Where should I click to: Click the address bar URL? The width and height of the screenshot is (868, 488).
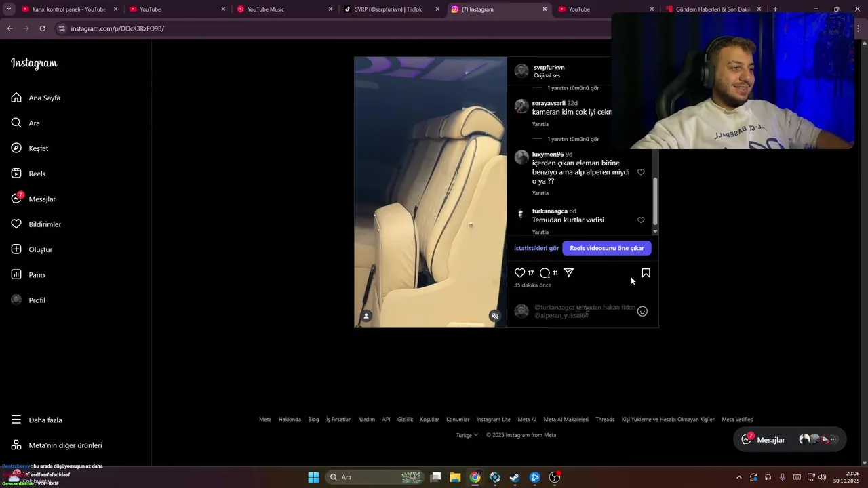point(117,28)
